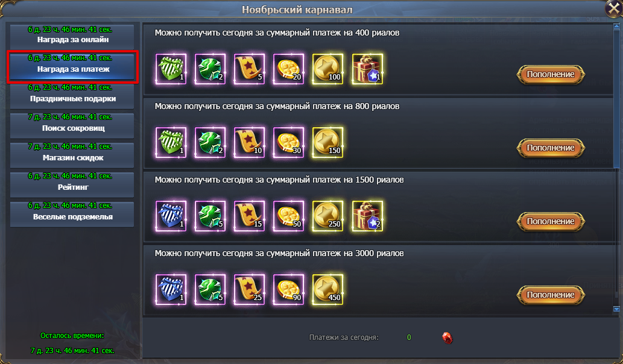Screen dimensions: 623x364
Task: Click green gem icon in 3000 rials row
Action: coord(210,289)
